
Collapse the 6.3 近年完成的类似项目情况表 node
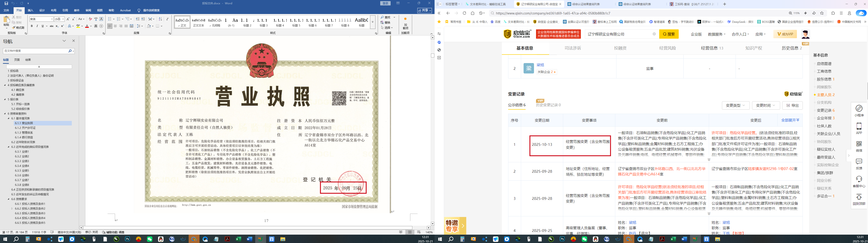point(9,147)
